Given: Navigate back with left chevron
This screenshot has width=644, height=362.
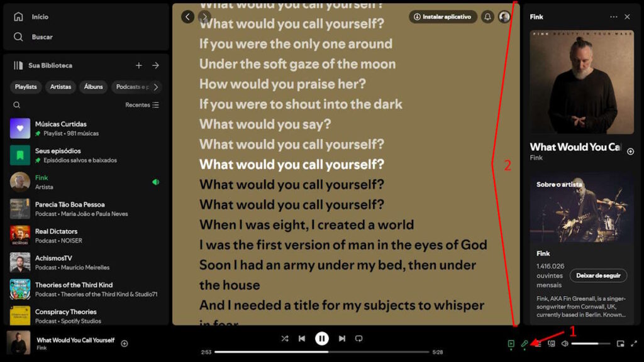Looking at the screenshot, I should (x=187, y=17).
